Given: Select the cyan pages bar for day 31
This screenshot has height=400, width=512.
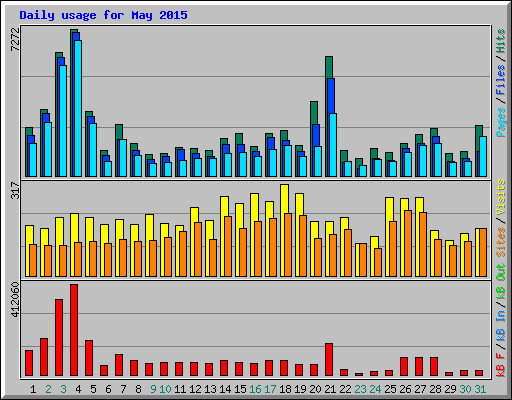Looking at the screenshot, I should point(483,156).
